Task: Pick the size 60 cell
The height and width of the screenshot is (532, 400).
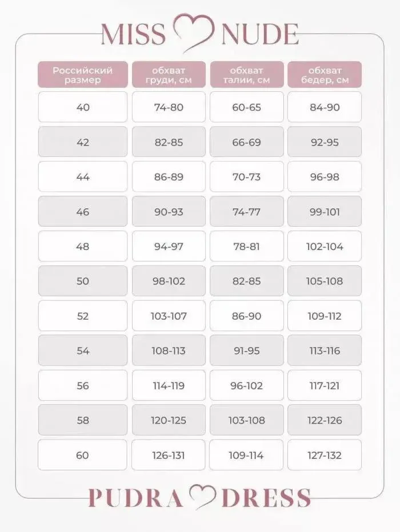Action: tap(82, 454)
